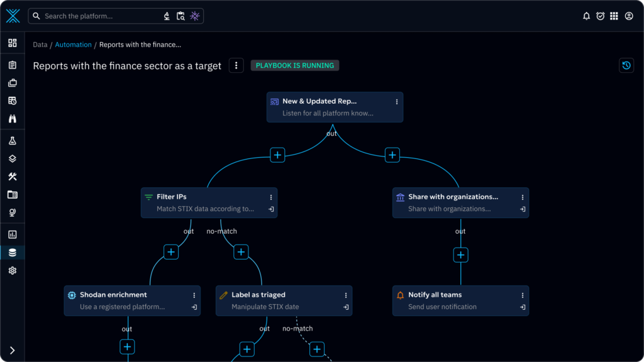Open the Notify all teams node options menu
The width and height of the screenshot is (644, 362).
(523, 295)
